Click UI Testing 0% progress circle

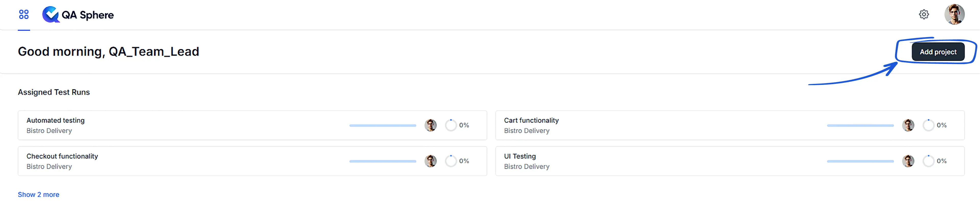pos(928,161)
